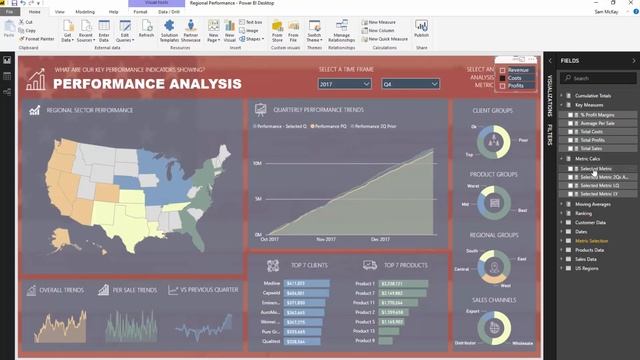Open Solution Templates
The height and width of the screenshot is (360, 640).
(169, 31)
